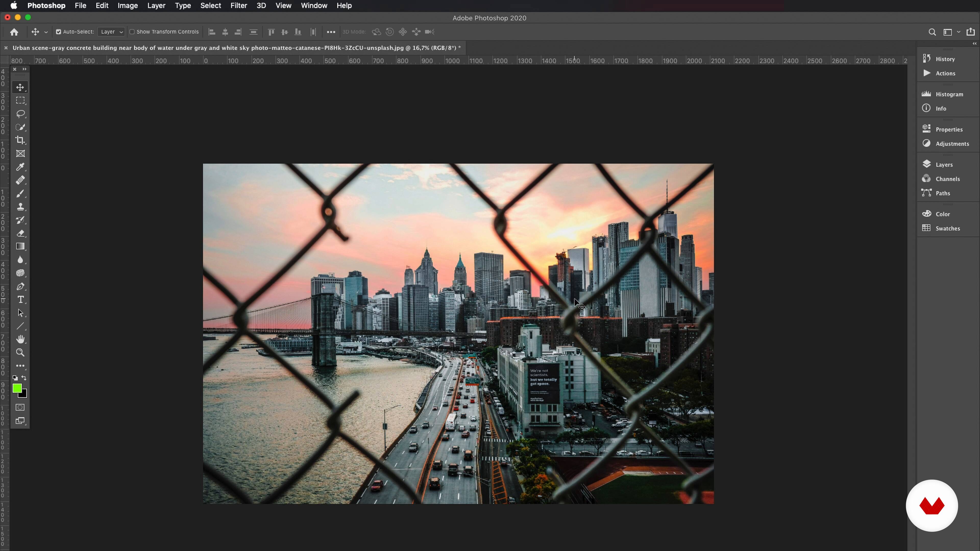The image size is (980, 551).
Task: Select the Urban scene document tab
Action: coord(236,48)
